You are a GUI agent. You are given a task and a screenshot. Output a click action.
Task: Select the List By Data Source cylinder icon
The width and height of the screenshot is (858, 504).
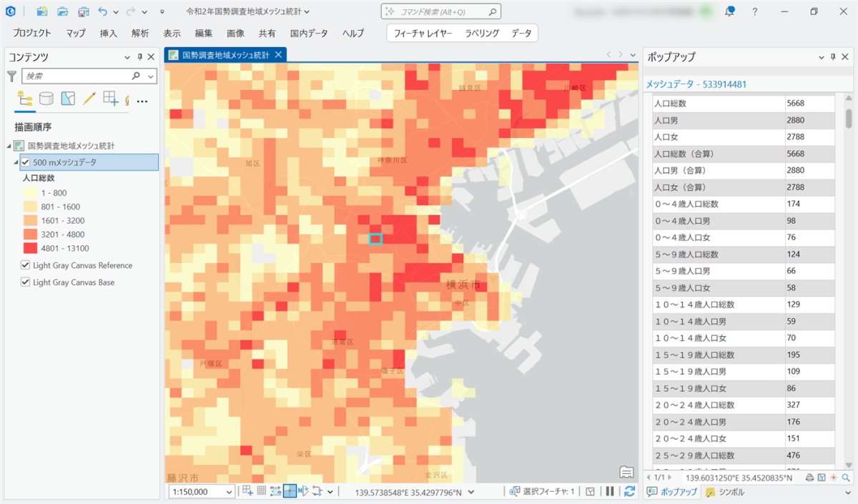click(x=46, y=99)
